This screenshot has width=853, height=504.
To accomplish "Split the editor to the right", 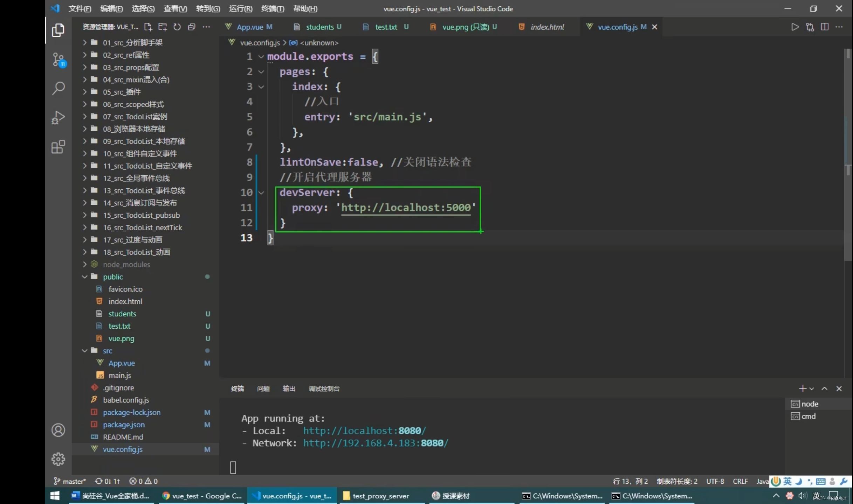I will point(825,27).
